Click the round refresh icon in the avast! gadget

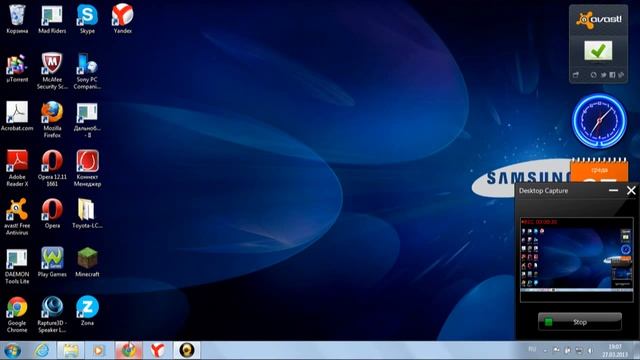[593, 75]
